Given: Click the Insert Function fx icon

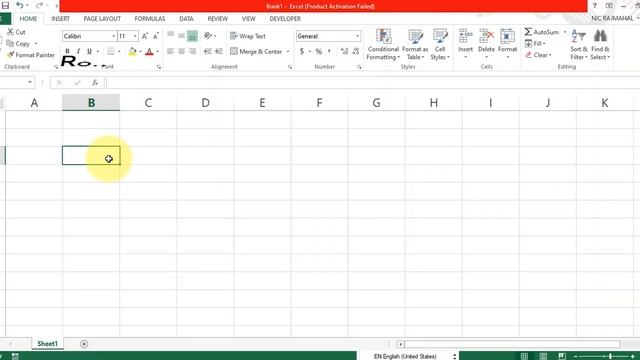Looking at the screenshot, I should click(x=95, y=82).
